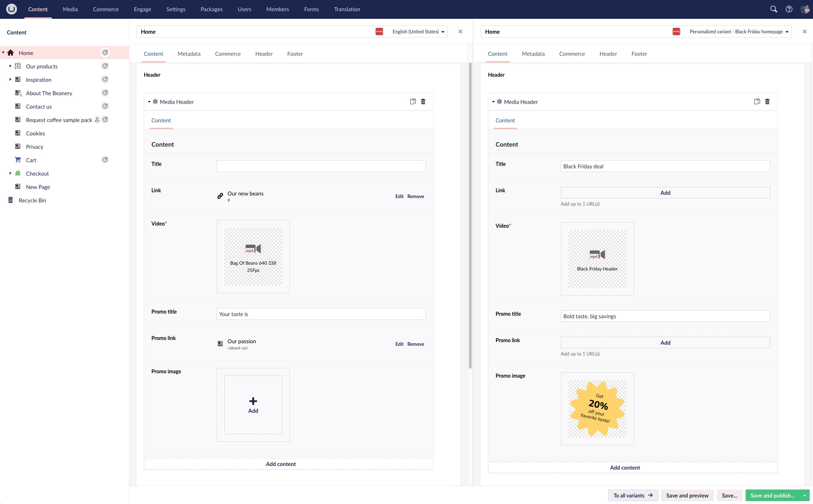Switch to the Metadata tab
Image resolution: width=813 pixels, height=504 pixels.
pyautogui.click(x=189, y=54)
